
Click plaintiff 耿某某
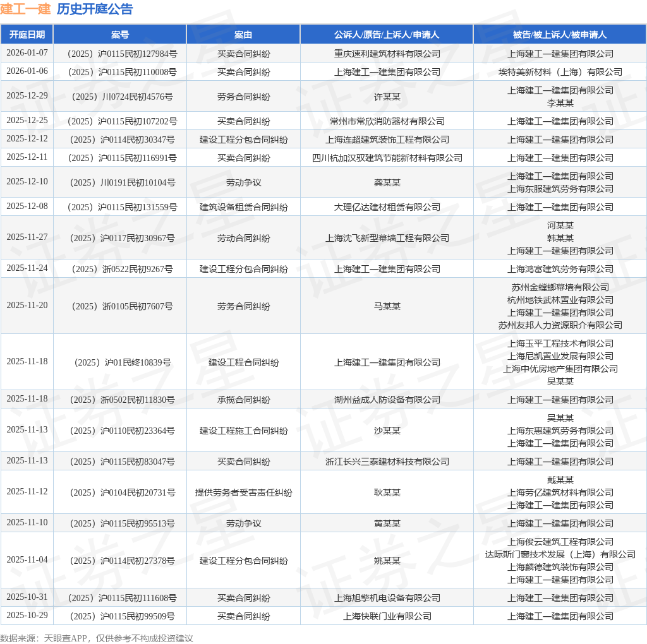pyautogui.click(x=387, y=492)
